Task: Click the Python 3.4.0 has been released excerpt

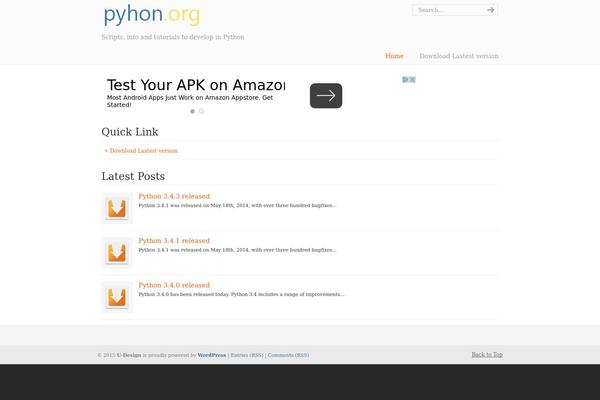Action: [241, 294]
